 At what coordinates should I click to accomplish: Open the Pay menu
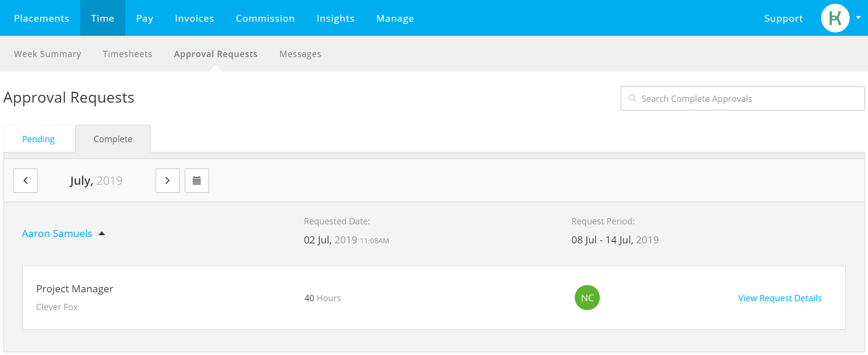(145, 18)
